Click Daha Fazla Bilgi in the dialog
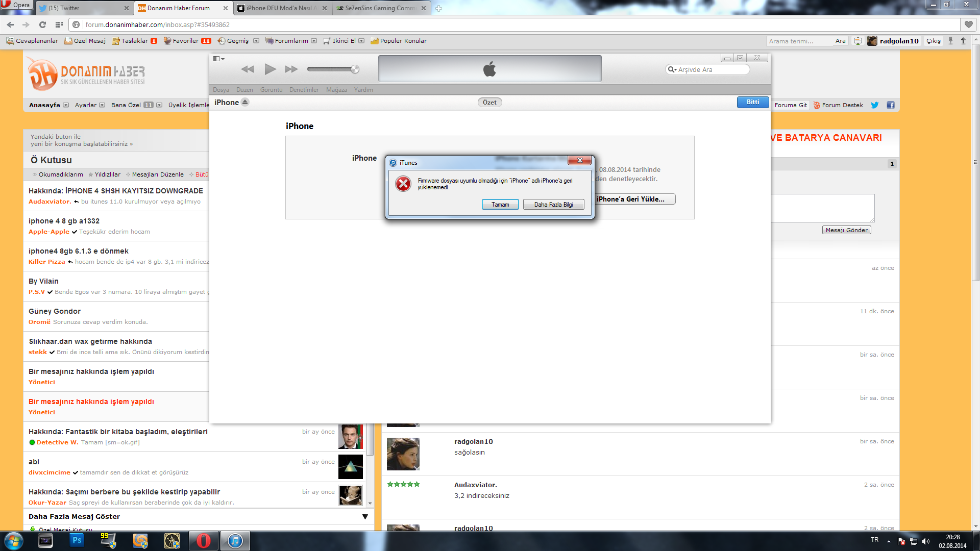The height and width of the screenshot is (551, 980). click(553, 205)
